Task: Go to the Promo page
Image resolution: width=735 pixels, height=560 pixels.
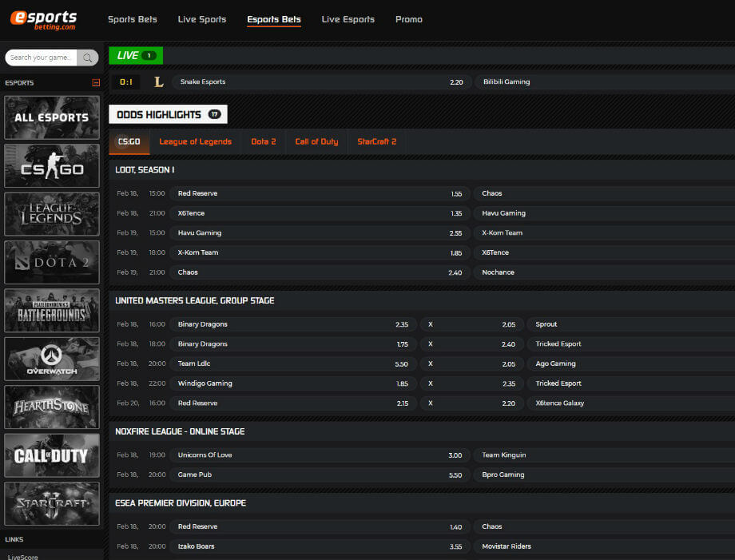Action: pyautogui.click(x=408, y=19)
